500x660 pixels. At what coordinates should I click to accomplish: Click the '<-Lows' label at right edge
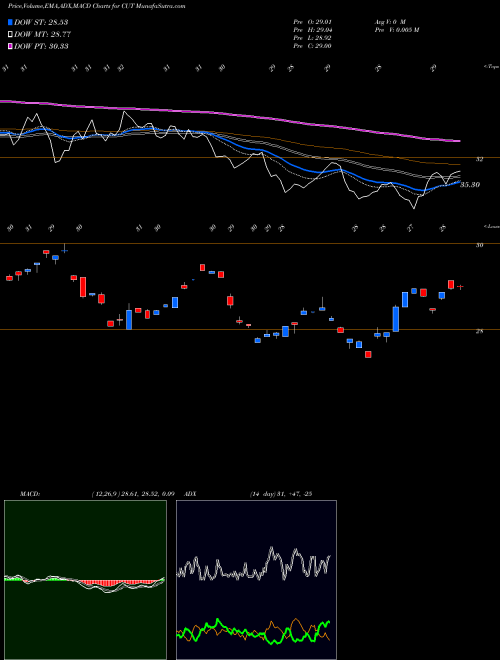[x=492, y=226]
